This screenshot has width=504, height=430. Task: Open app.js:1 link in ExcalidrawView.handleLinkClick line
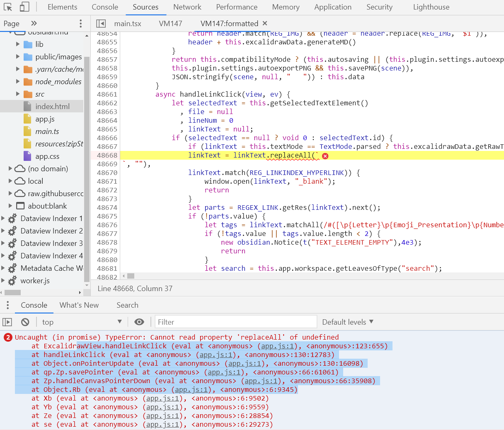277,346
